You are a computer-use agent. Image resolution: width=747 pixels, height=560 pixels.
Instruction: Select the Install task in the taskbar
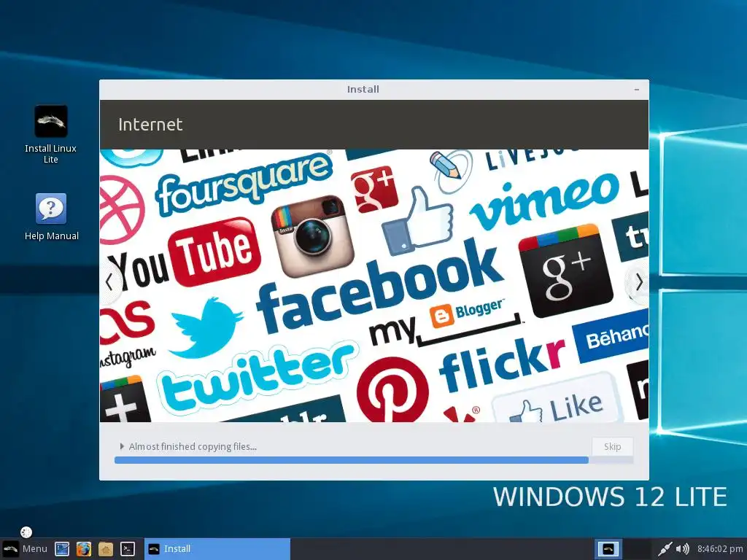217,548
